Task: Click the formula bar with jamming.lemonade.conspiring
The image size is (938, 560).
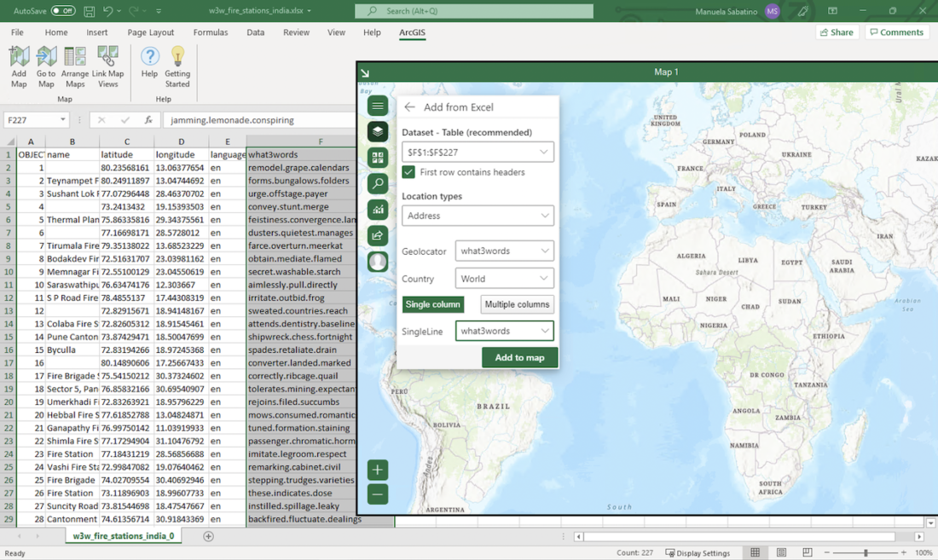Action: pos(258,120)
